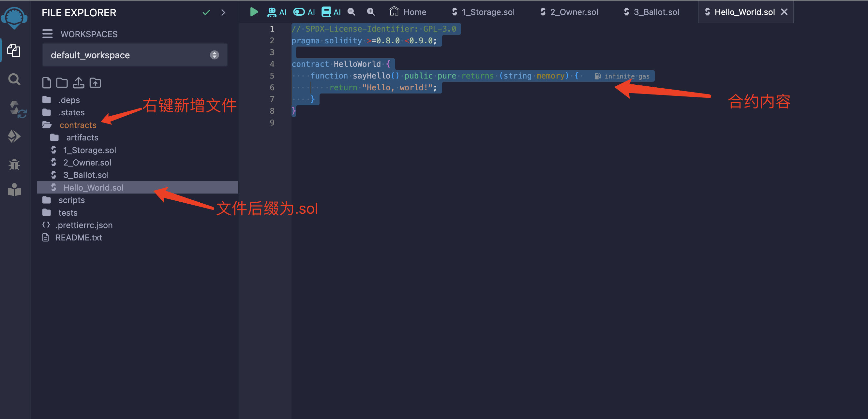The height and width of the screenshot is (419, 868).
Task: Open the Search in files icon
Action: click(14, 79)
